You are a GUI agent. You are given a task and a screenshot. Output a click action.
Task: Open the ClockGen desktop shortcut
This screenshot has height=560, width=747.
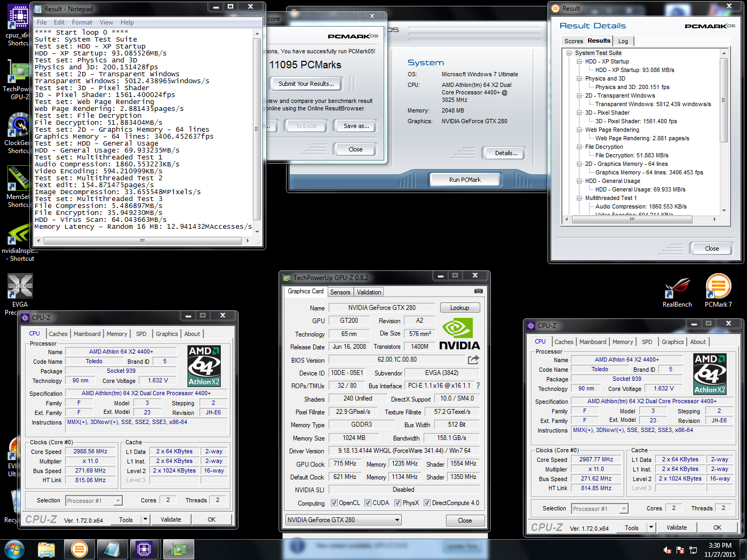(x=18, y=133)
